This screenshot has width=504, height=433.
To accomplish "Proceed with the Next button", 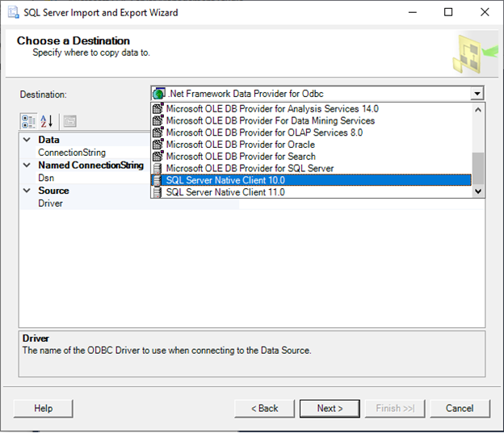I will [330, 408].
